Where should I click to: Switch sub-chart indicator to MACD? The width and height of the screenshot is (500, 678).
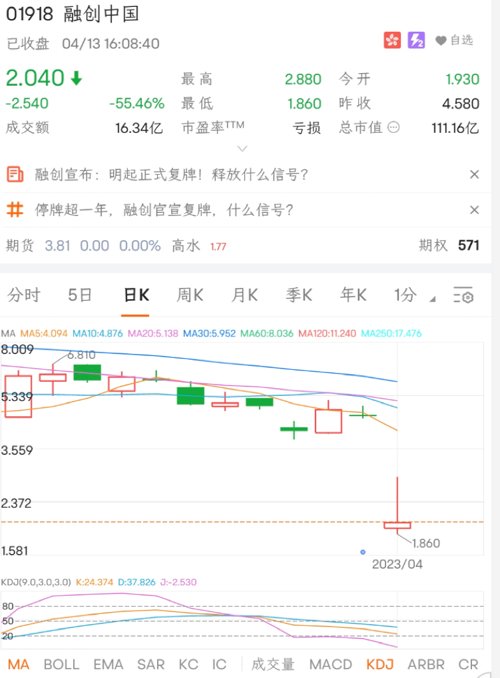(330, 664)
